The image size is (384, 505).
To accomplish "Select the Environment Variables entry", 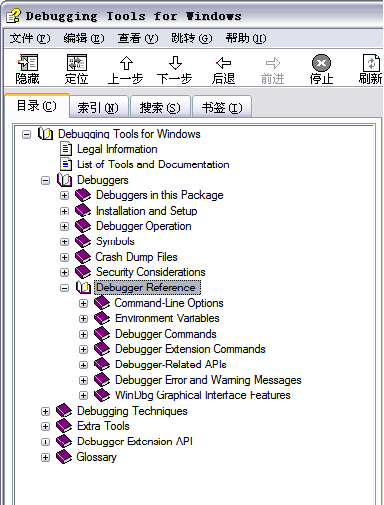I will pyautogui.click(x=167, y=318).
